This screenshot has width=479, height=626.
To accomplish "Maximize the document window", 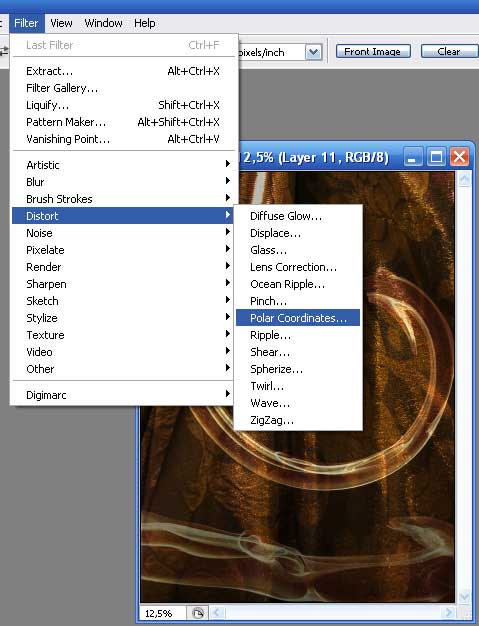I will point(436,157).
